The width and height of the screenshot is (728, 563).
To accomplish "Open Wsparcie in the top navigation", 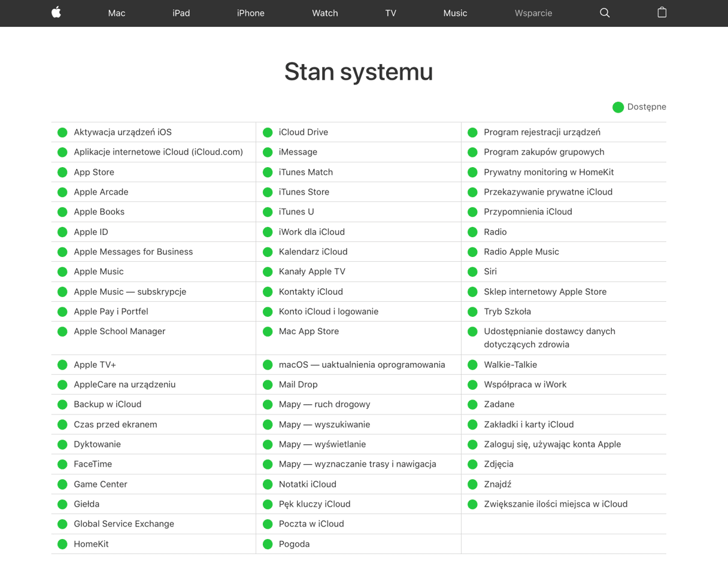I will (x=533, y=13).
